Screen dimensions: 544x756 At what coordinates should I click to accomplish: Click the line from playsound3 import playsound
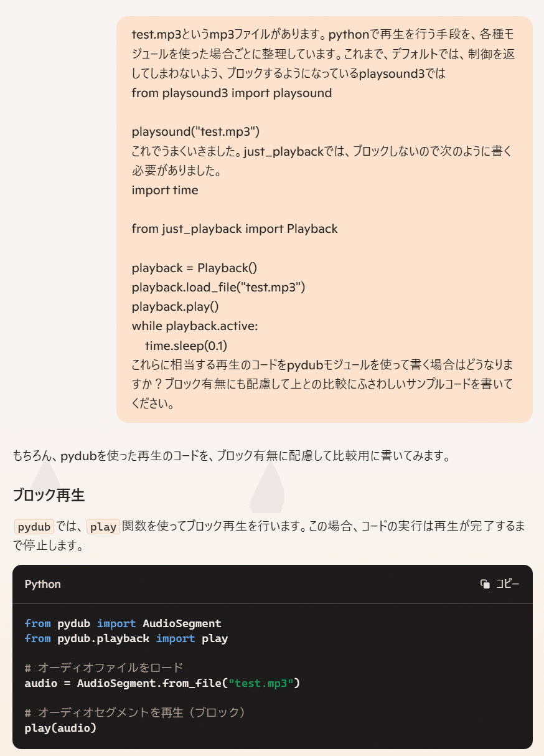pyautogui.click(x=232, y=93)
